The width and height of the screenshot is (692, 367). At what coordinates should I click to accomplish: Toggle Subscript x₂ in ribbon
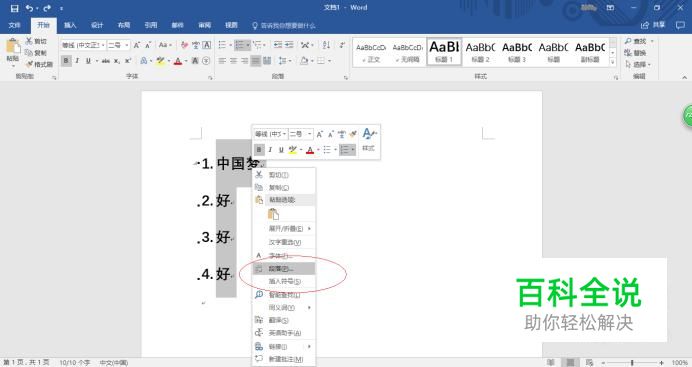pyautogui.click(x=117, y=61)
